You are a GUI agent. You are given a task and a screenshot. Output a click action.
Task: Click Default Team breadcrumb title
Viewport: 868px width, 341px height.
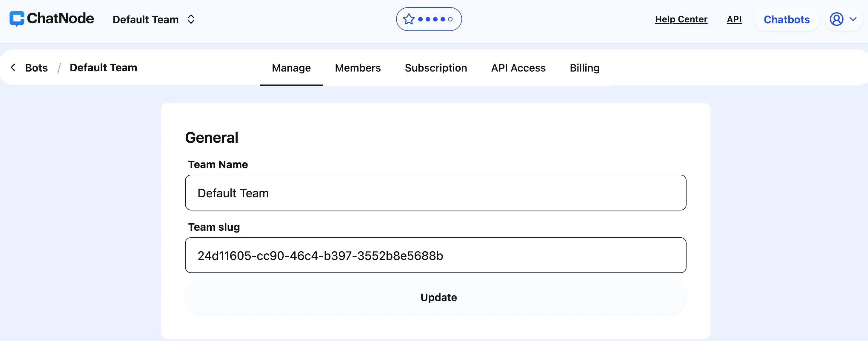click(x=103, y=67)
